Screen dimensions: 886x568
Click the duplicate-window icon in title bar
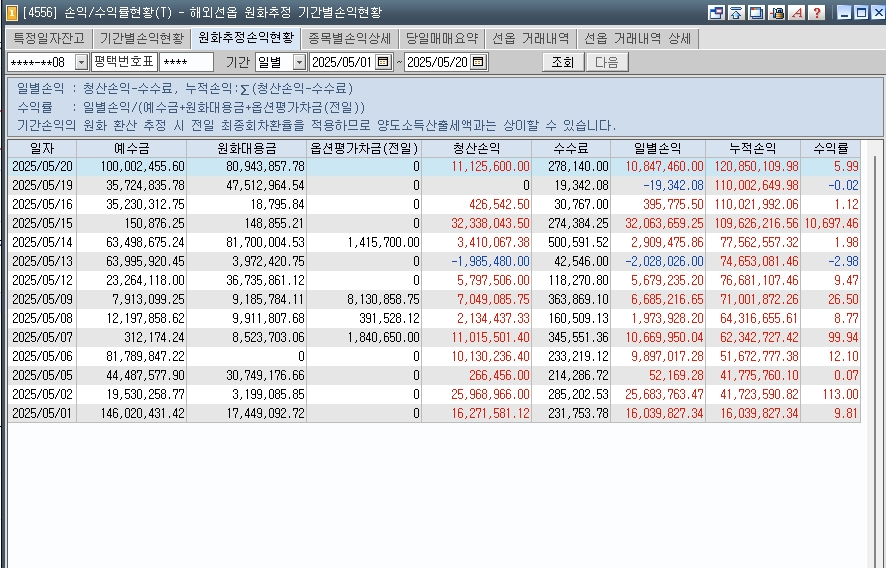tap(756, 12)
